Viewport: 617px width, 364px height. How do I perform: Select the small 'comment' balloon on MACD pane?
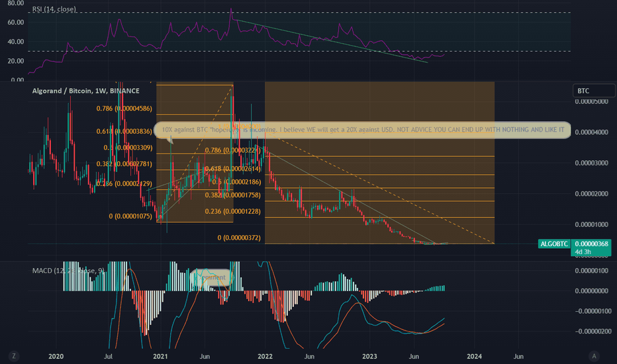tap(211, 277)
